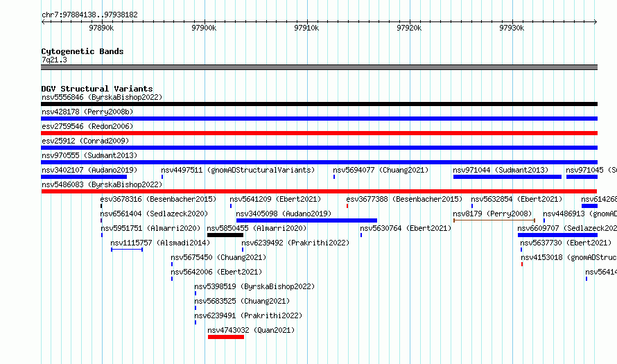Image resolution: width=617 pixels, height=364 pixels.
Task: Open nsv4743032 (Quan2021) label
Action: [251, 330]
